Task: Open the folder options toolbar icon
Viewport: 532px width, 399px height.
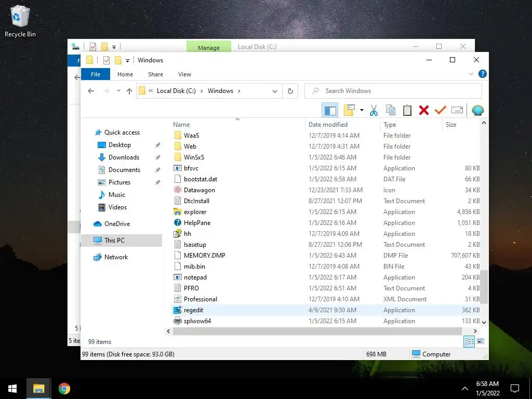Action: pos(349,110)
